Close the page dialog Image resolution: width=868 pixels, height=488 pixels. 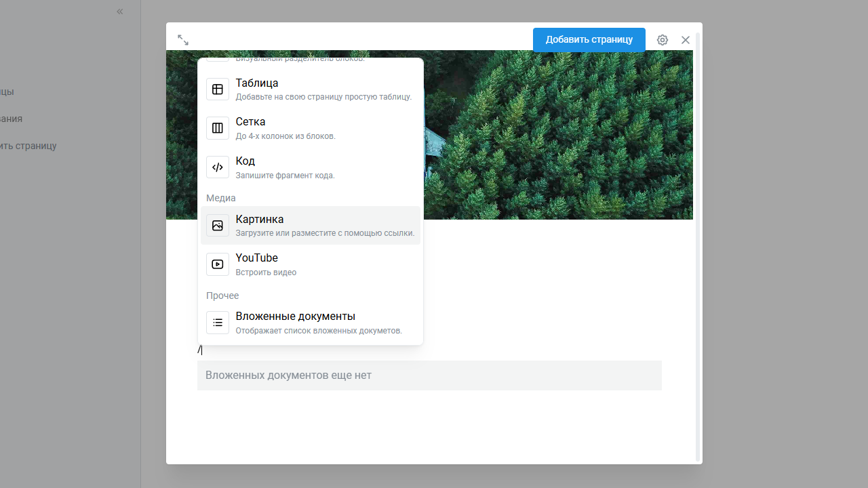(x=686, y=40)
